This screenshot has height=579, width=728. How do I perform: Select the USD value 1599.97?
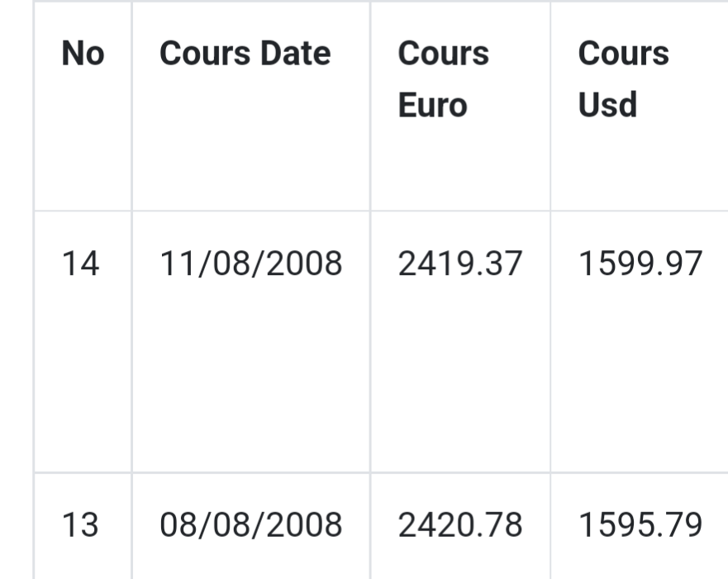tap(640, 264)
